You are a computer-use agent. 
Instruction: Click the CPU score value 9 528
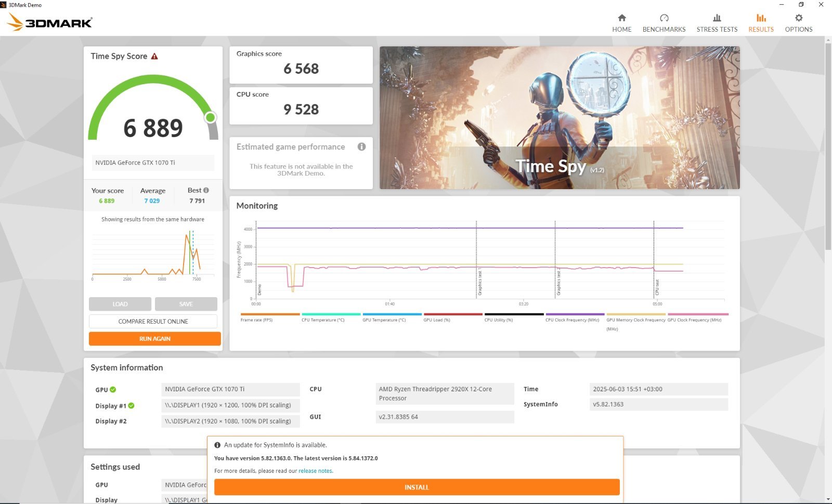[x=301, y=109]
